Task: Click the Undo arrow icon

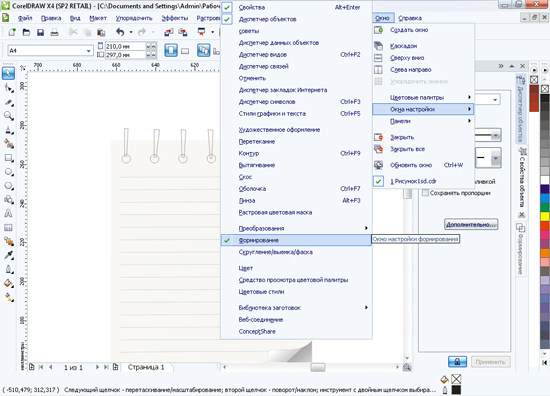Action: (x=120, y=32)
